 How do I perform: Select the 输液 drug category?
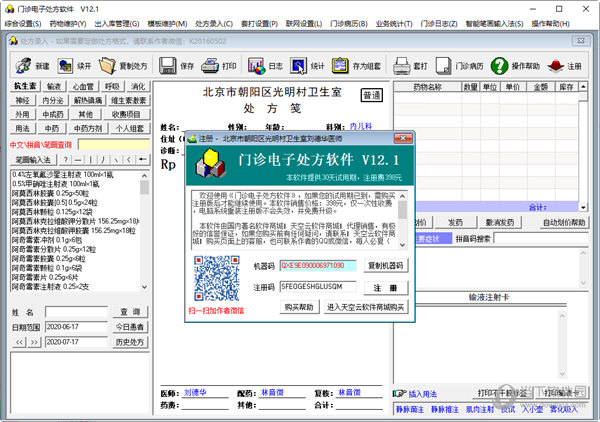click(x=54, y=86)
